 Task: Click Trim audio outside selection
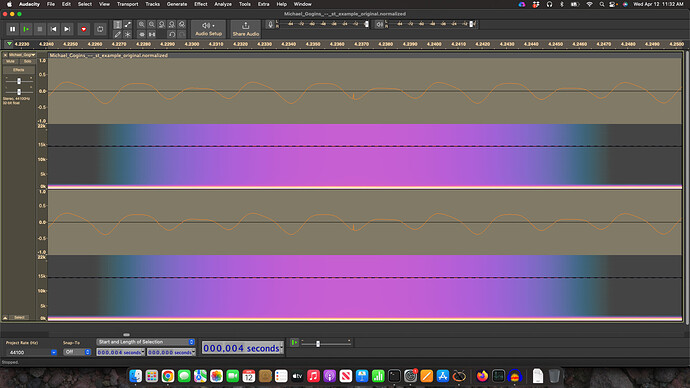[141, 34]
